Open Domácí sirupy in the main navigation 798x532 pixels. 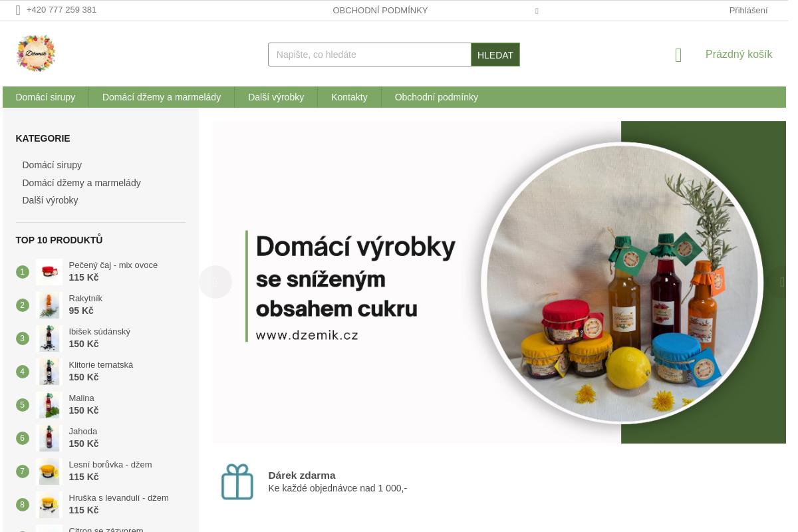[x=45, y=97]
